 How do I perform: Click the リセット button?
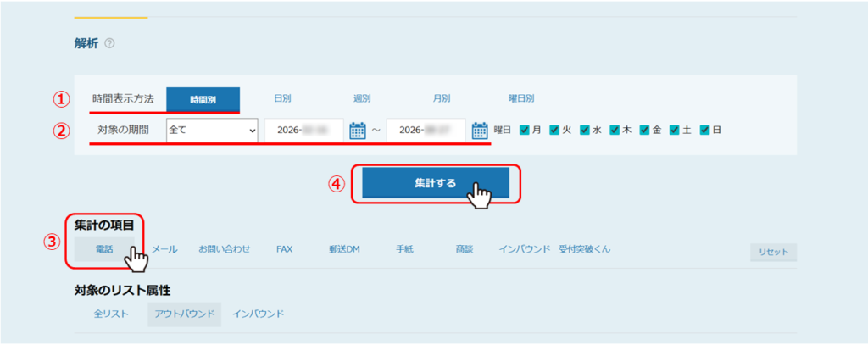[772, 252]
